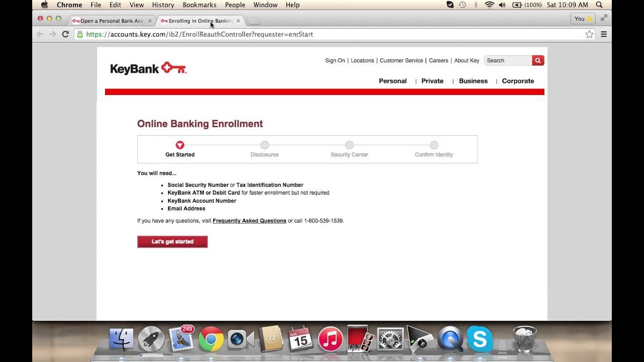Open Launchpad rocket icon in dock
Screen dimensions: 644x362
[151, 340]
